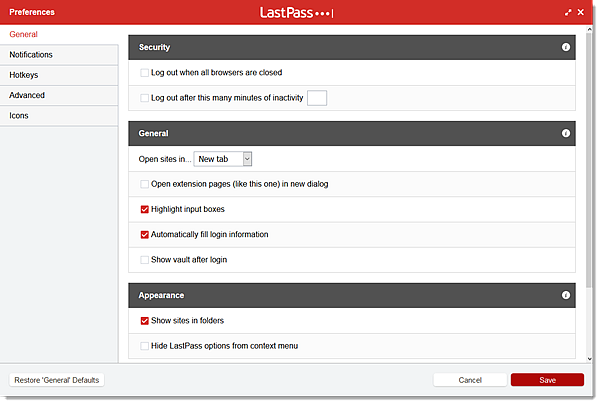Click the Security section header

click(x=352, y=47)
